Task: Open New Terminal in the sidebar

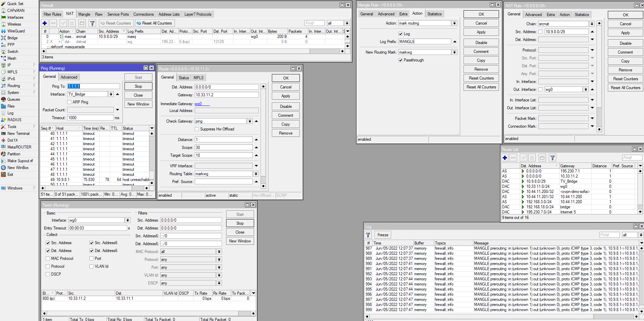Action: [18, 134]
